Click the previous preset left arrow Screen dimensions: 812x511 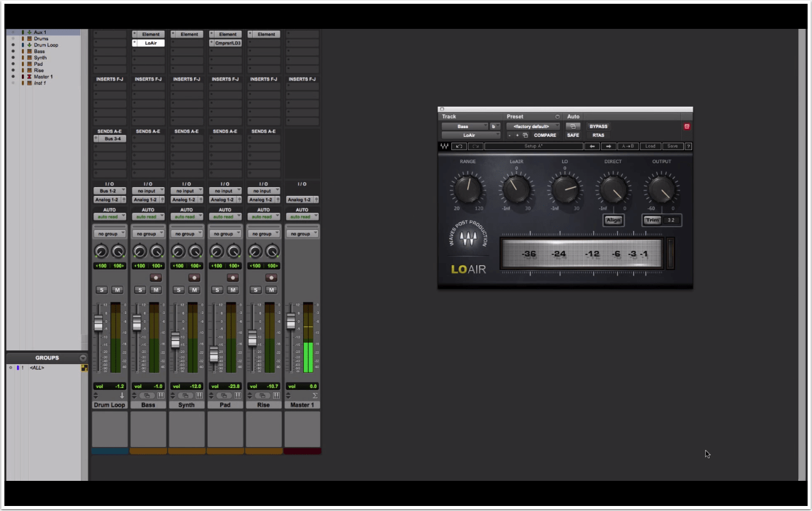[592, 146]
